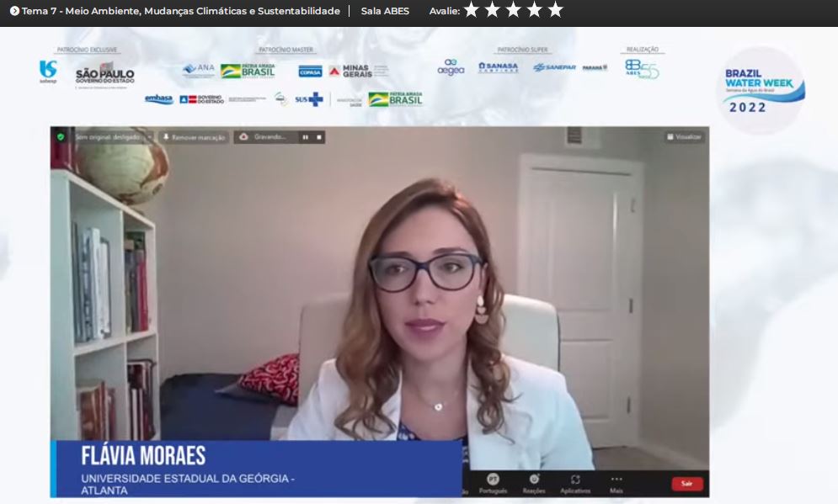
Task: Expand the Som original desligado dropdown arrow
Action: [x=149, y=137]
